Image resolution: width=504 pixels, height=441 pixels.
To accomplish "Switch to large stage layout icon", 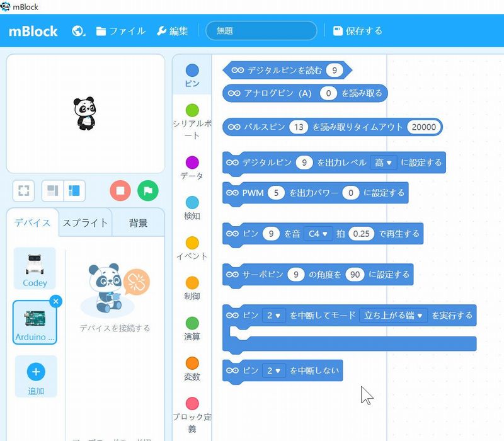I will (74, 190).
